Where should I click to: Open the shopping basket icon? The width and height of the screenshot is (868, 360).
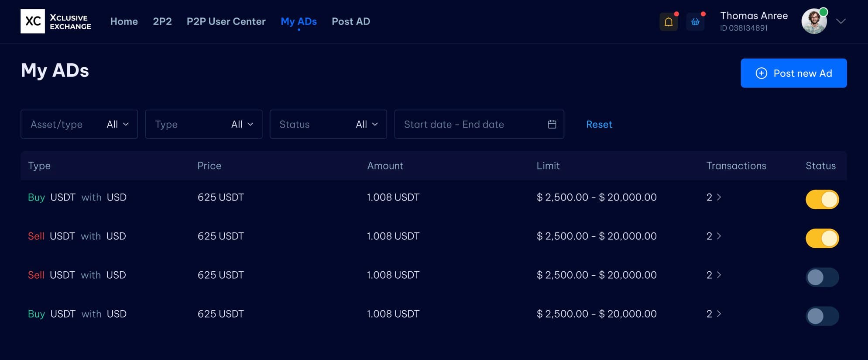(x=695, y=22)
